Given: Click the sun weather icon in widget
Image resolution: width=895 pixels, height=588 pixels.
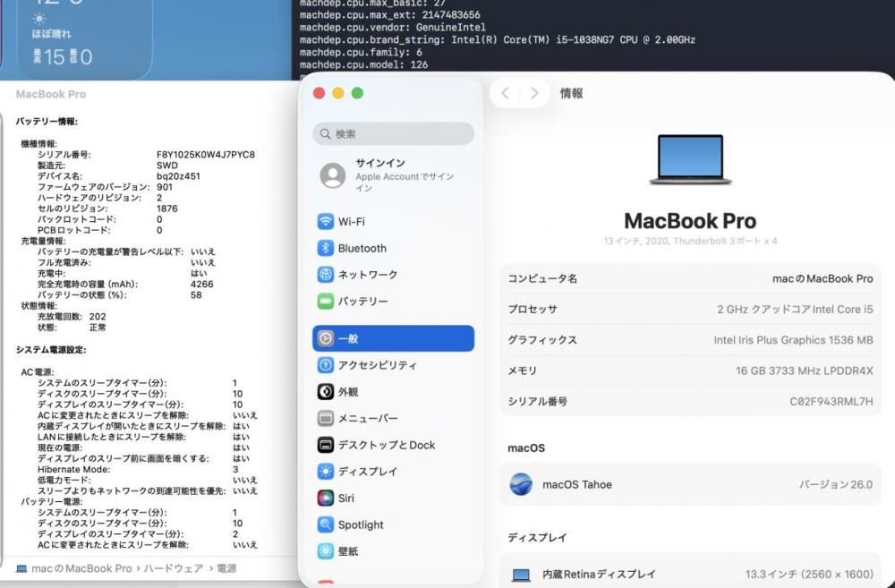Looking at the screenshot, I should 39,19.
